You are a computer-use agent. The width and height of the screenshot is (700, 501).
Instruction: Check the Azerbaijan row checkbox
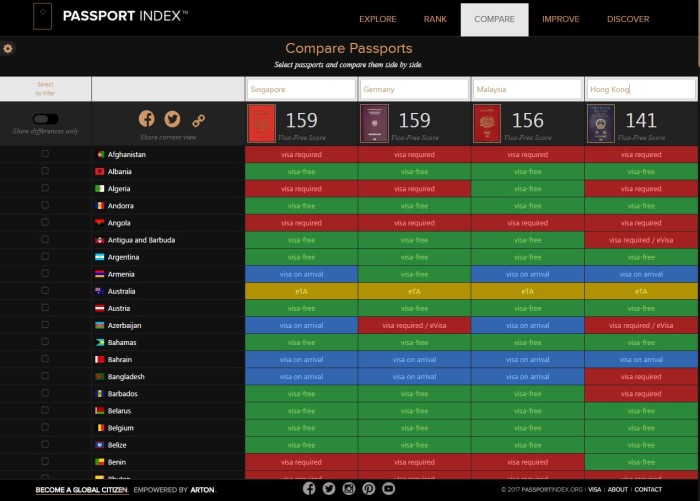tap(45, 325)
